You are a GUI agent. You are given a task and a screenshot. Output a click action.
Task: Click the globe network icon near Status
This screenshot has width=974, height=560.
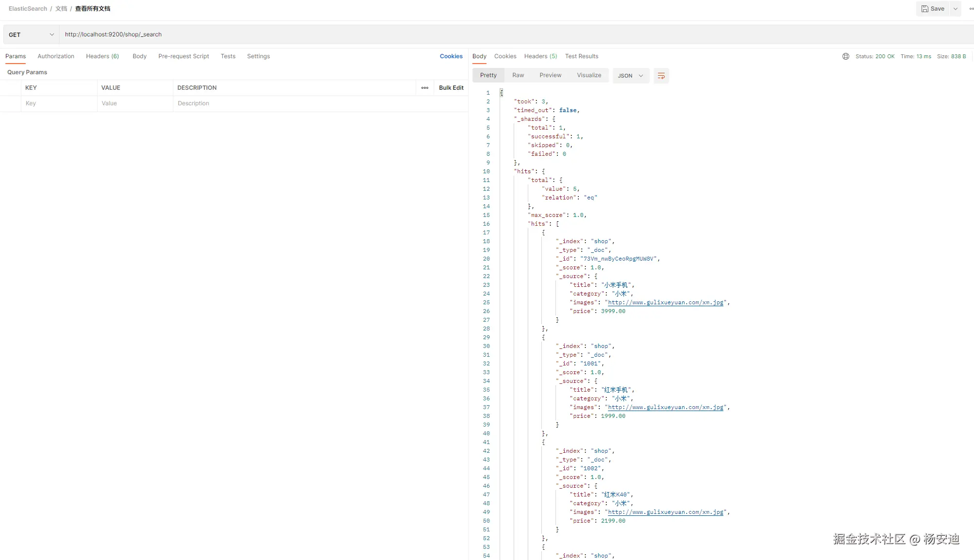click(845, 56)
